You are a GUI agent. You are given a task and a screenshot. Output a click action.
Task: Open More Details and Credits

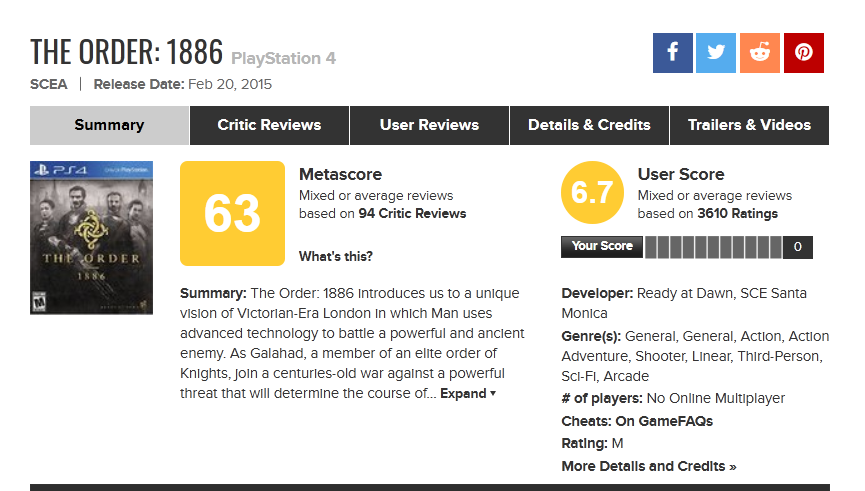(x=649, y=466)
